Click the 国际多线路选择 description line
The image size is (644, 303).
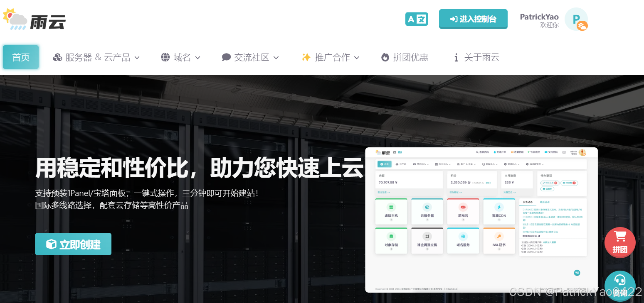click(112, 205)
